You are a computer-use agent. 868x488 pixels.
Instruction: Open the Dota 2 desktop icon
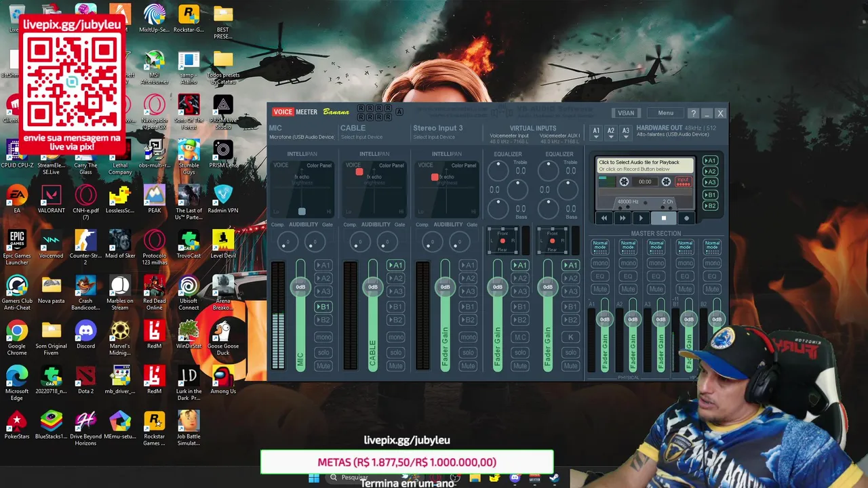pyautogui.click(x=85, y=380)
